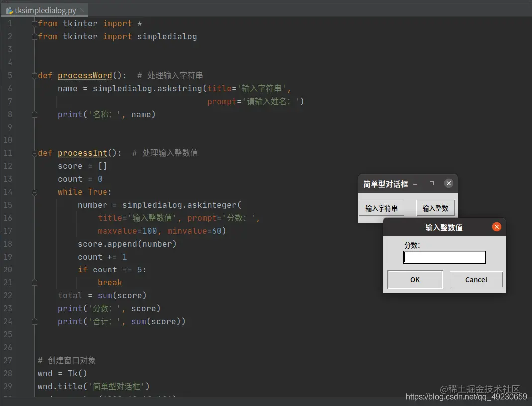
Task: Collapse the processInt function at line 11
Action: click(34, 153)
